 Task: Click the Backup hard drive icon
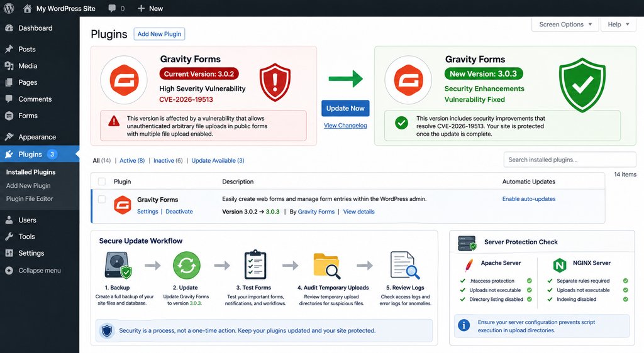point(118,265)
